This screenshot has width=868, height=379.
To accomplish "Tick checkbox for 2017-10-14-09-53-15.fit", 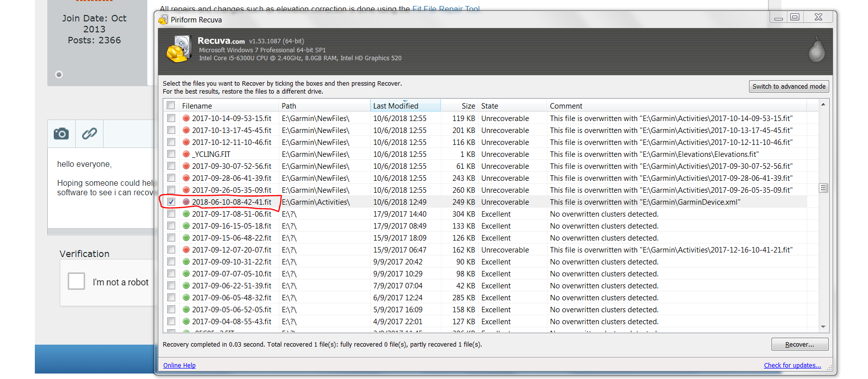I will (x=171, y=119).
